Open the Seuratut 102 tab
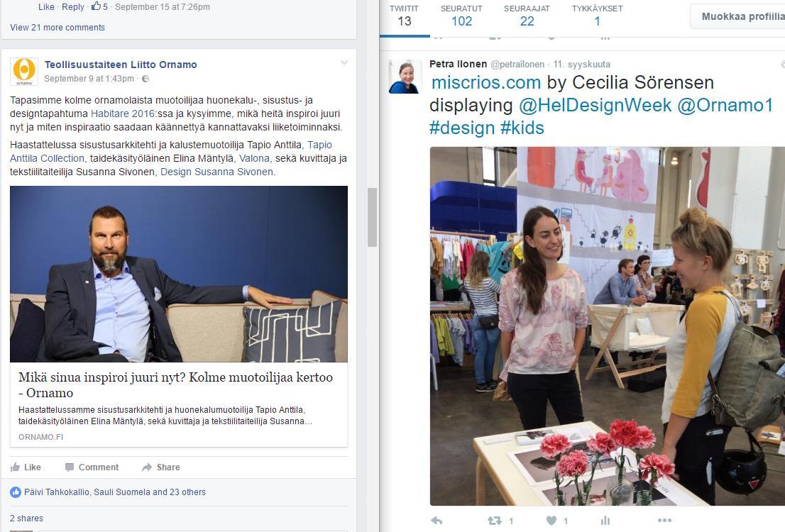The image size is (785, 532). click(x=461, y=16)
